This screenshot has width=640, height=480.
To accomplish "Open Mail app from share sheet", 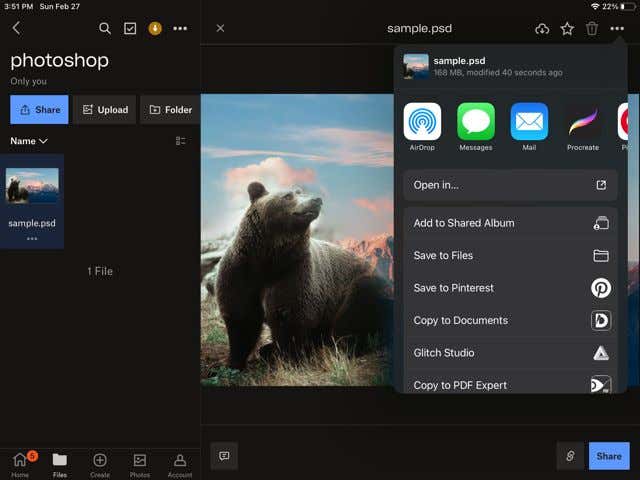I will pos(529,122).
